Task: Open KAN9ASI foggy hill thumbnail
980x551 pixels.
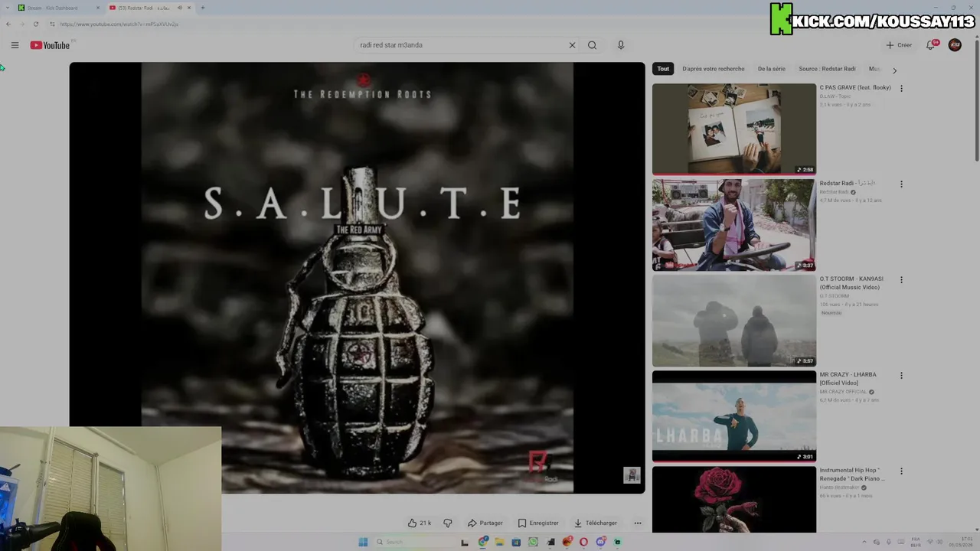Action: pyautogui.click(x=734, y=321)
